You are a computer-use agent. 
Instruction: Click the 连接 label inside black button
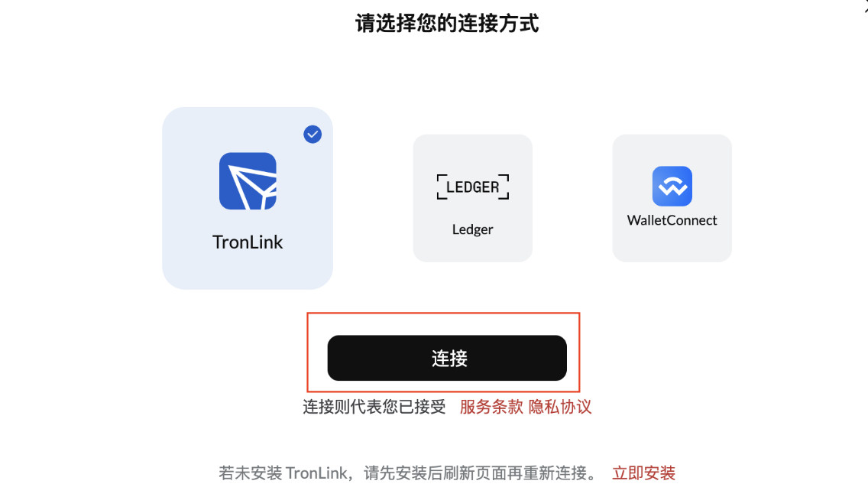(x=449, y=359)
